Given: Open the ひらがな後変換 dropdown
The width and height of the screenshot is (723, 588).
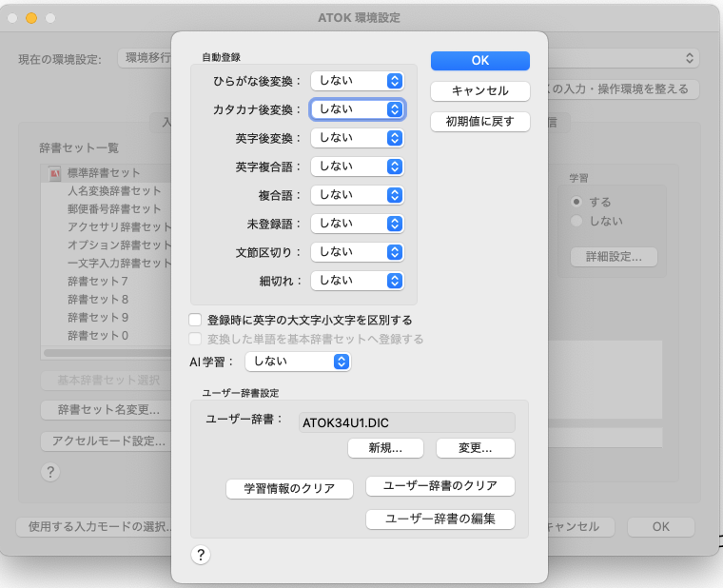Looking at the screenshot, I should [x=358, y=81].
